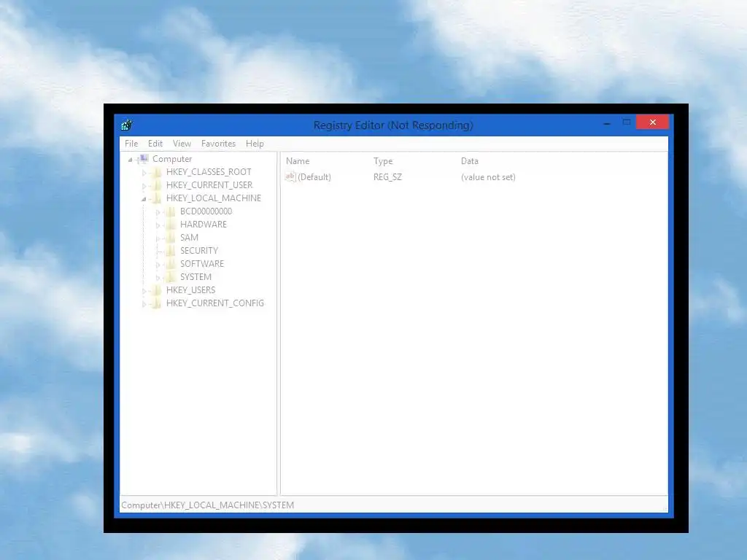Expand the BCD00000000 subkey arrow
This screenshot has height=560, width=747.
(x=158, y=212)
